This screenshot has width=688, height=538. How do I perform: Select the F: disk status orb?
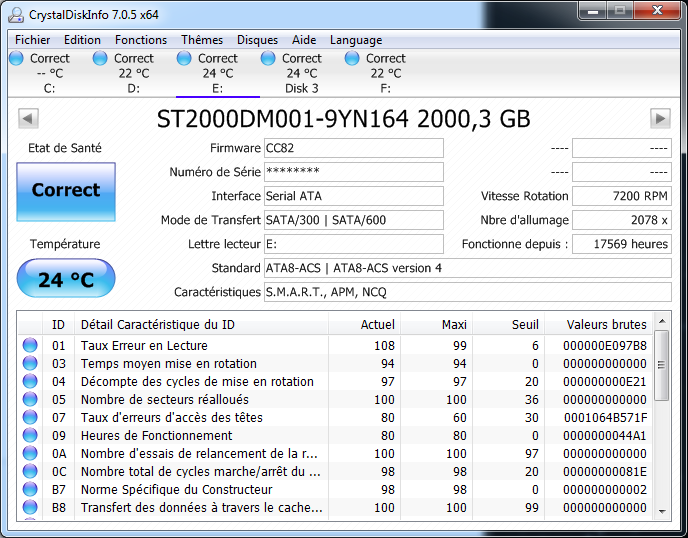pyautogui.click(x=352, y=58)
